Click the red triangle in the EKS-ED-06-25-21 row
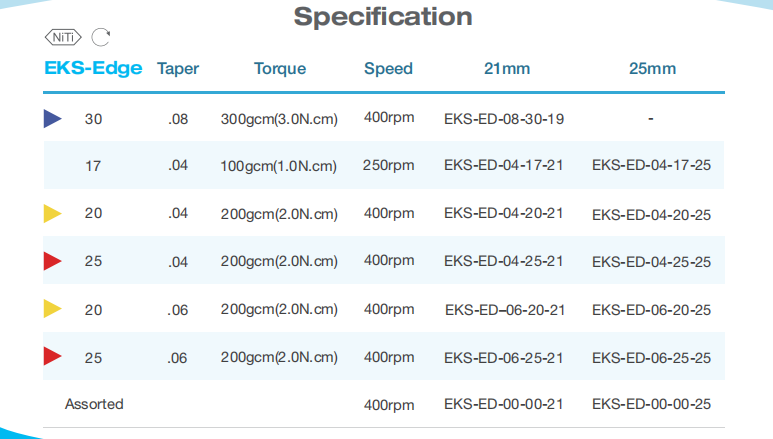This screenshot has height=439, width=773. pos(53,356)
